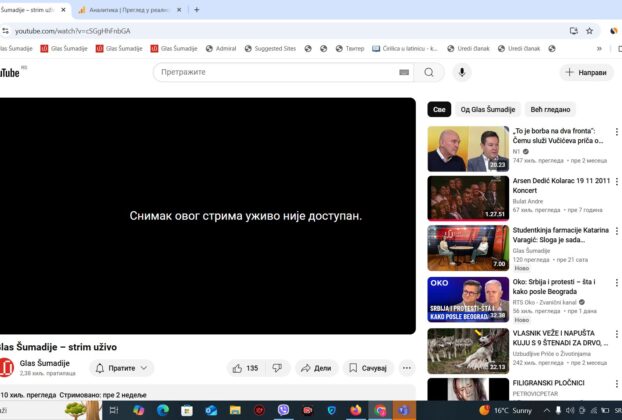Start voice search with microphone icon
Screen dimensions: 622x420
coord(462,72)
